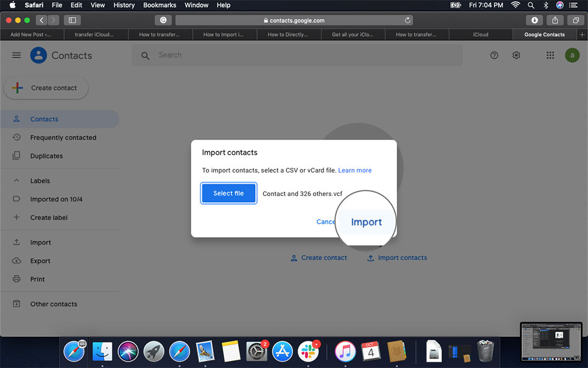This screenshot has height=368, width=588.
Task: Select Export in the sidebar
Action: 40,260
